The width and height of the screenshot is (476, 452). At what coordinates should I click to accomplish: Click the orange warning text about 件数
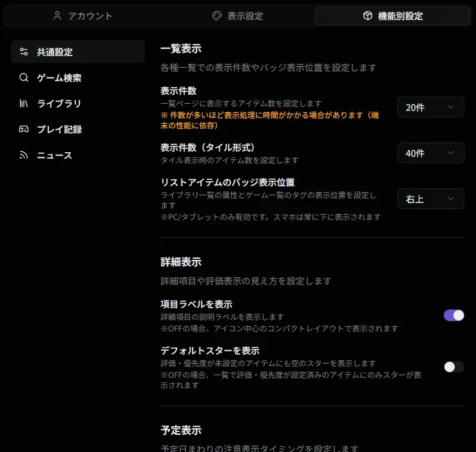pos(270,121)
